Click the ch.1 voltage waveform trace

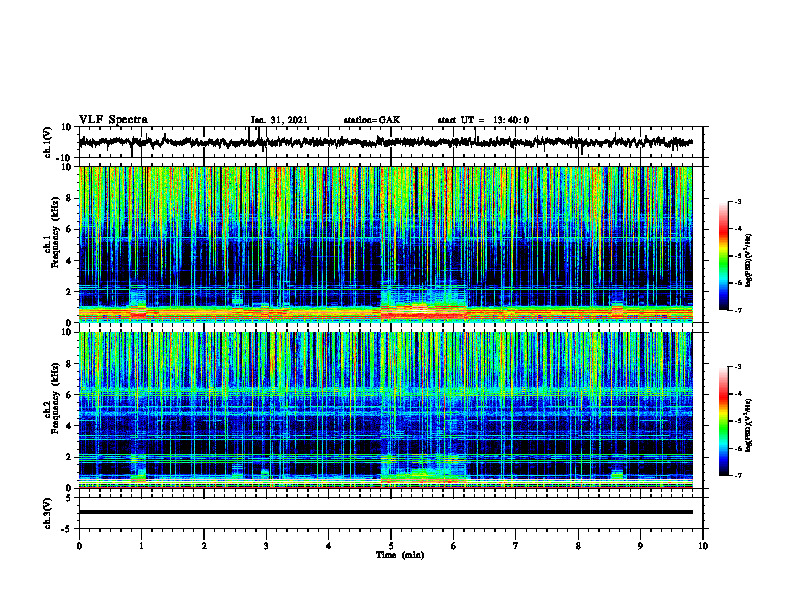(x=385, y=142)
